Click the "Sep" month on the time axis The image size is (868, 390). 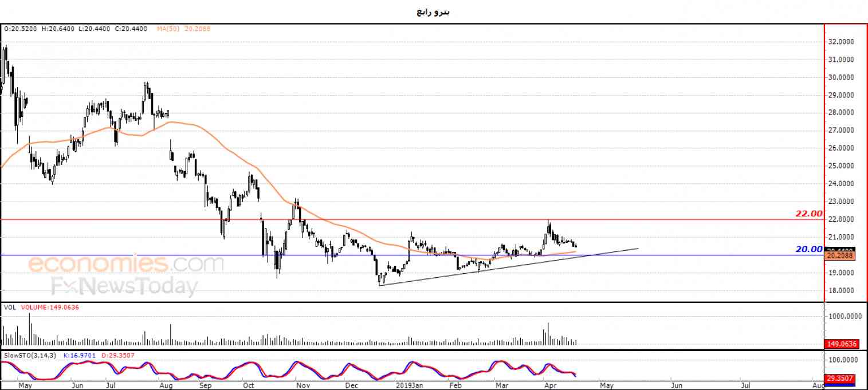(x=205, y=386)
